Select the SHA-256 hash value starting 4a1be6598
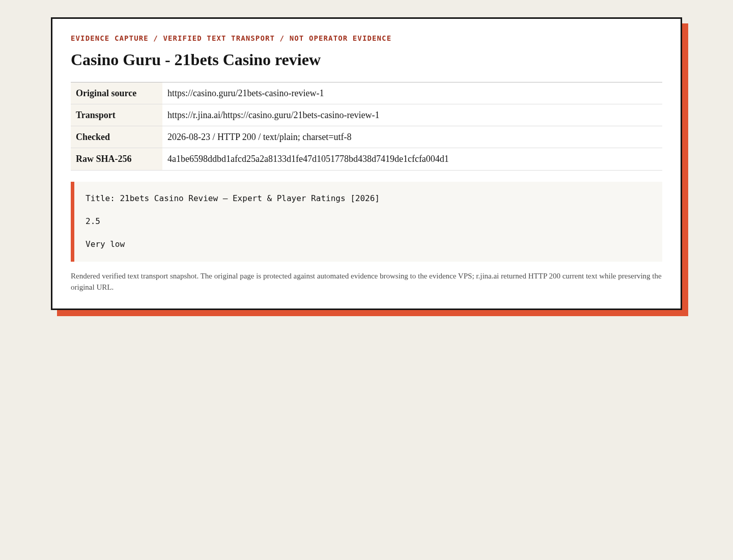 pos(308,159)
